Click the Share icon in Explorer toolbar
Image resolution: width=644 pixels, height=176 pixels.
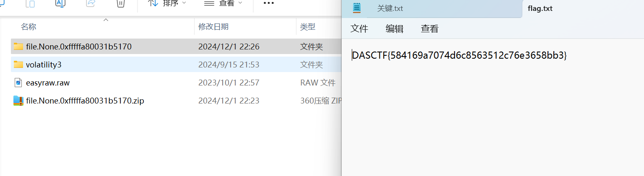[90, 3]
